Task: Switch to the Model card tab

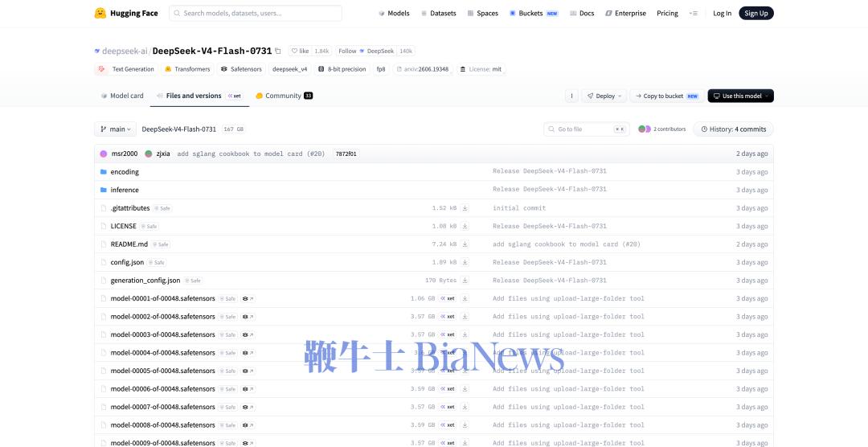Action: tap(122, 96)
